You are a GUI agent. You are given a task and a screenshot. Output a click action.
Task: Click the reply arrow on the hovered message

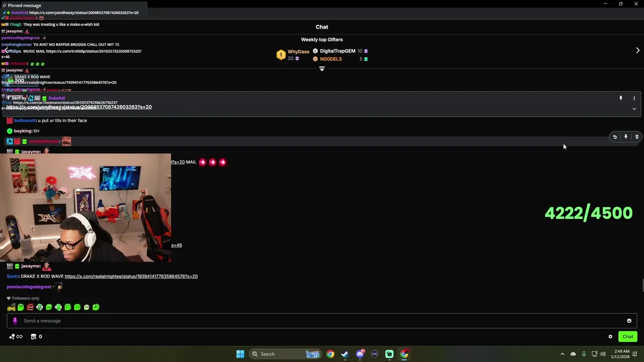pyautogui.click(x=614, y=137)
